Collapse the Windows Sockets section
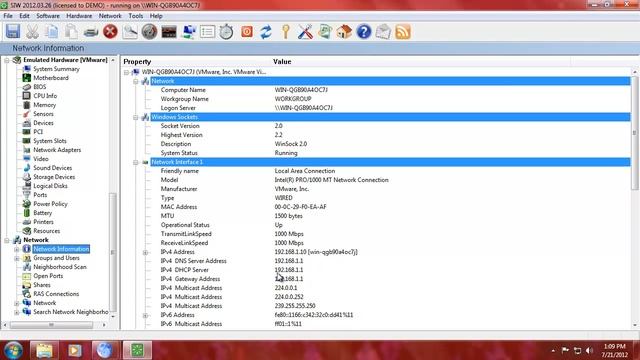The width and height of the screenshot is (640, 360). [136, 117]
